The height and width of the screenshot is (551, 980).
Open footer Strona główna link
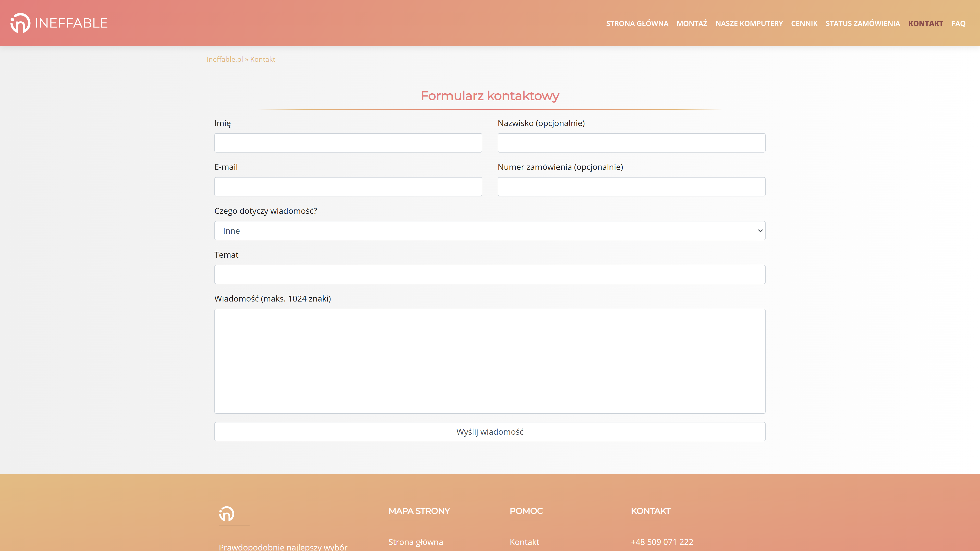coord(415,542)
